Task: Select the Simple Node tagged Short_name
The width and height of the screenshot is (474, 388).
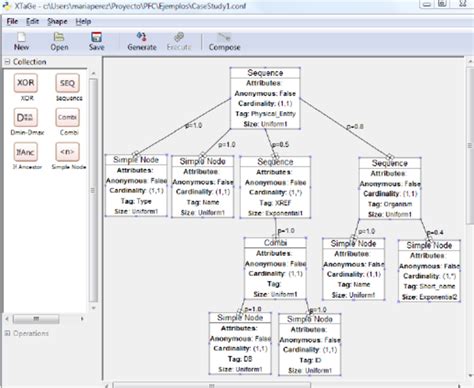Action: click(429, 271)
